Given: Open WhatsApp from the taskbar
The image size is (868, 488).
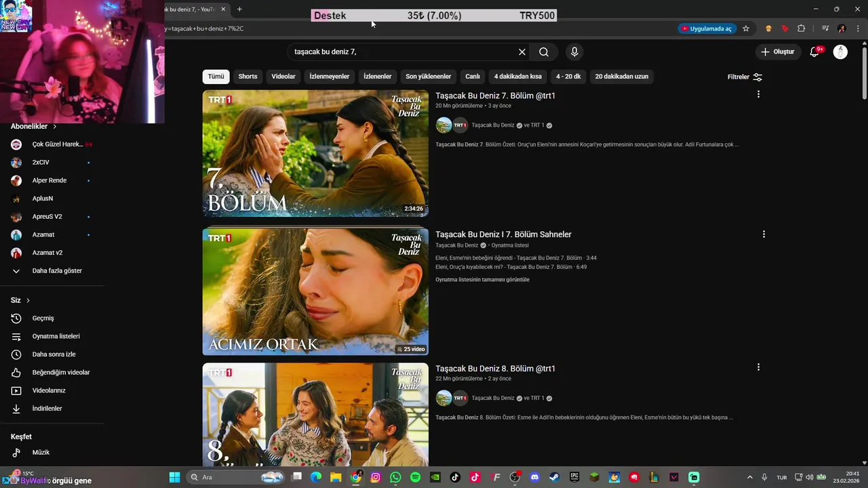Looking at the screenshot, I should coord(395,477).
